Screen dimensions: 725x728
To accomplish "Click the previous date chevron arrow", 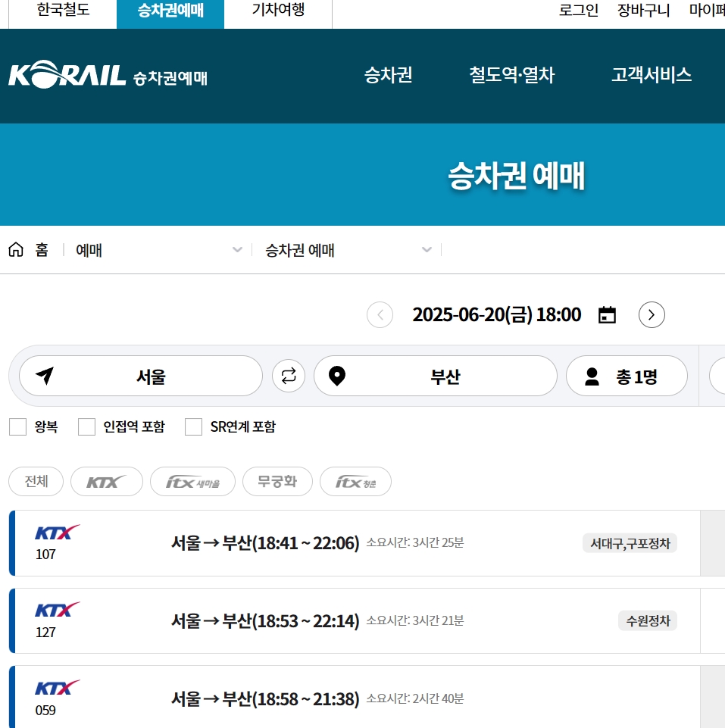I will pos(380,314).
